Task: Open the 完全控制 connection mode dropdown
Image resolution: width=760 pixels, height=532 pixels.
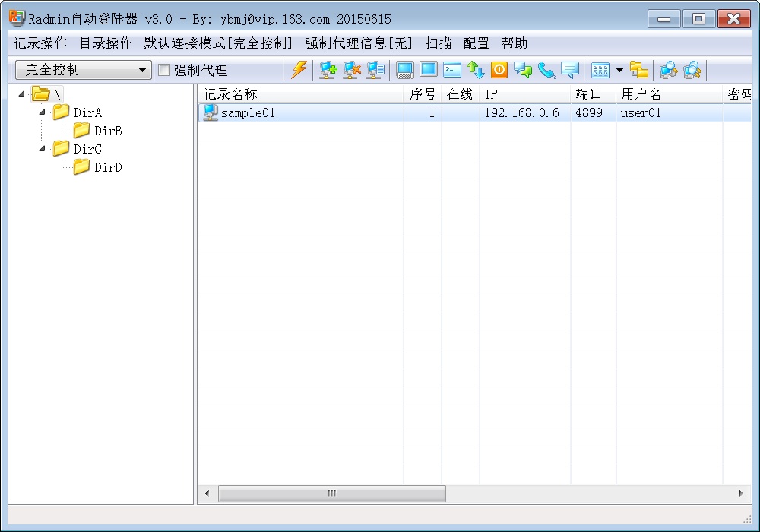Action: pos(142,71)
